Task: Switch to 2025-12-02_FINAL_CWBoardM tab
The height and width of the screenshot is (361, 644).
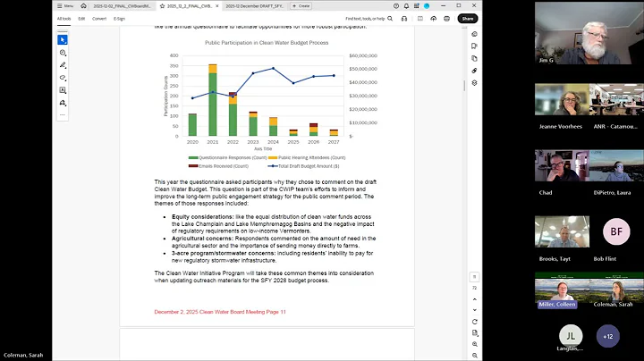Action: 123,6
